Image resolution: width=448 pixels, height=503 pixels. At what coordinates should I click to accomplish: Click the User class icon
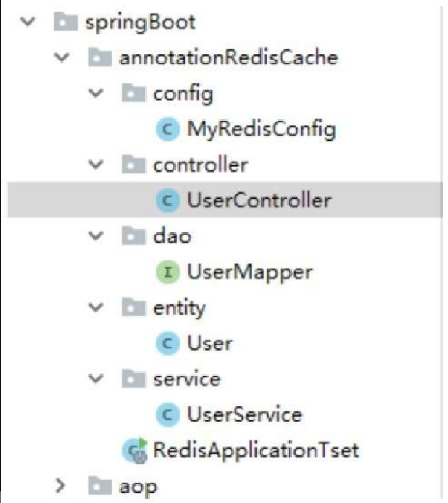pyautogui.click(x=167, y=343)
